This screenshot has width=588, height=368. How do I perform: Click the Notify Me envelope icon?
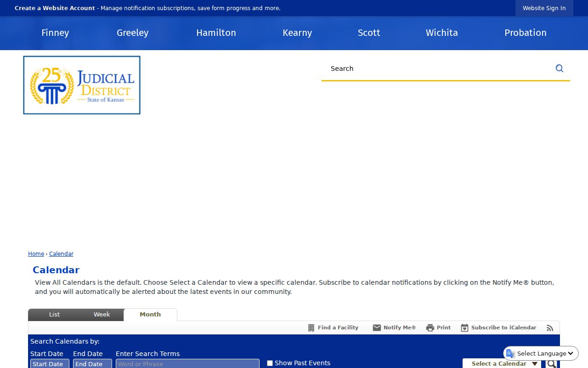click(x=377, y=328)
